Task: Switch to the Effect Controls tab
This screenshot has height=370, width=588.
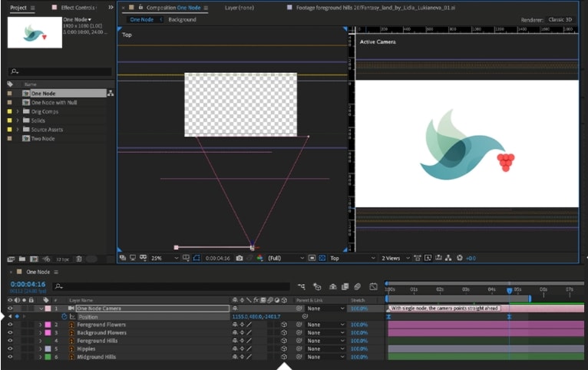Action: pos(78,8)
